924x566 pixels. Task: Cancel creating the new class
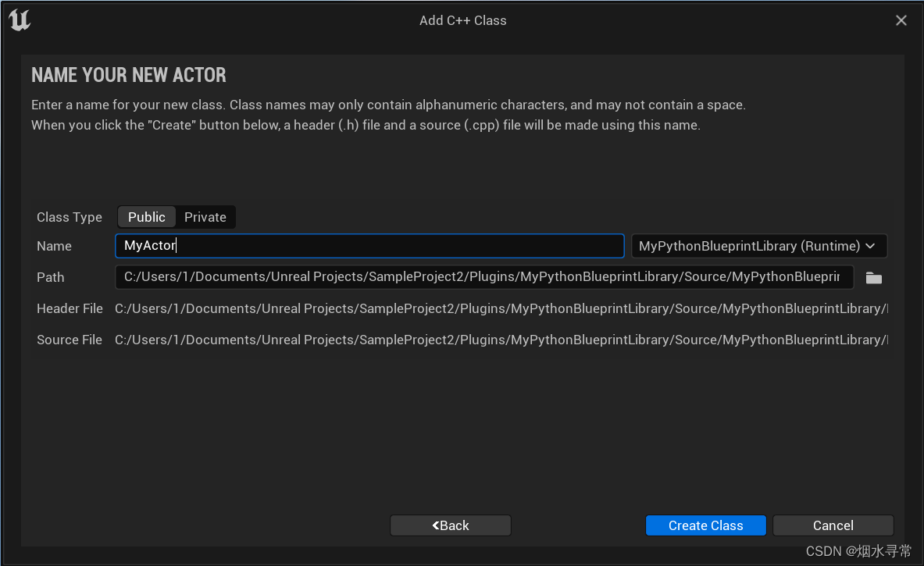pos(833,525)
